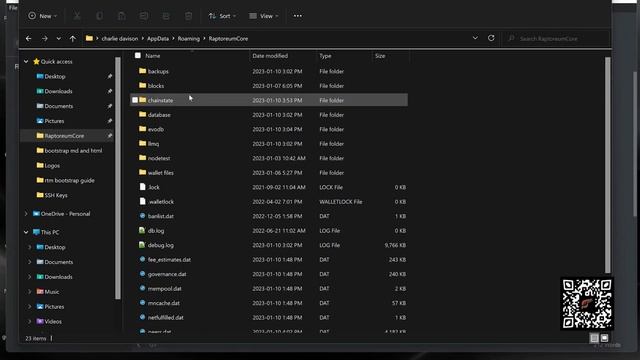Click the Paste icon in toolbar
Viewport: 640px width, 360px height.
pos(122,16)
